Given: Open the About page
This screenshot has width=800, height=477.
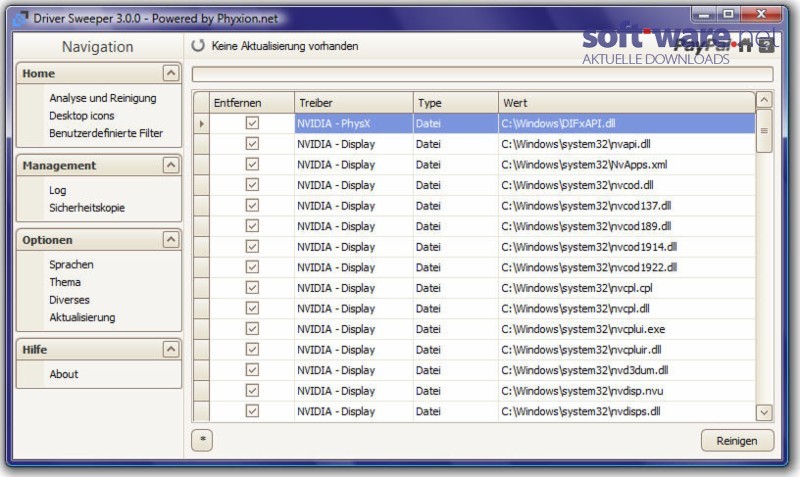Looking at the screenshot, I should 64,374.
